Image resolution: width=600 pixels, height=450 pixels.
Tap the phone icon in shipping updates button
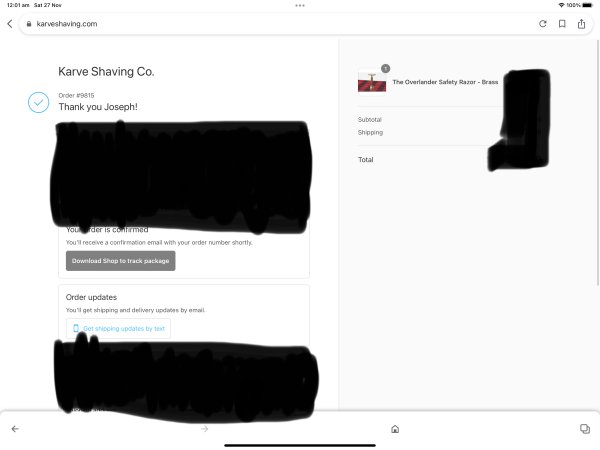tap(76, 328)
